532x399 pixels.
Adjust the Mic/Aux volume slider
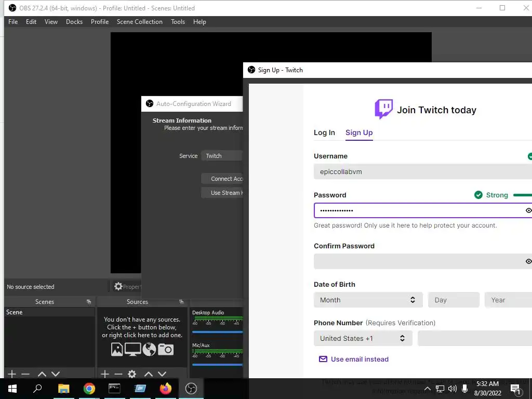point(218,365)
